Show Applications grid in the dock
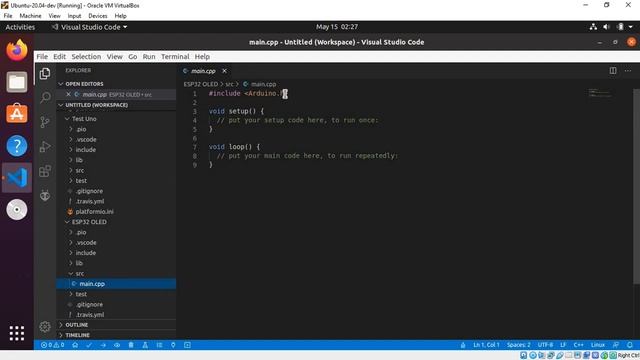This screenshot has width=640, height=360. pyautogui.click(x=17, y=333)
